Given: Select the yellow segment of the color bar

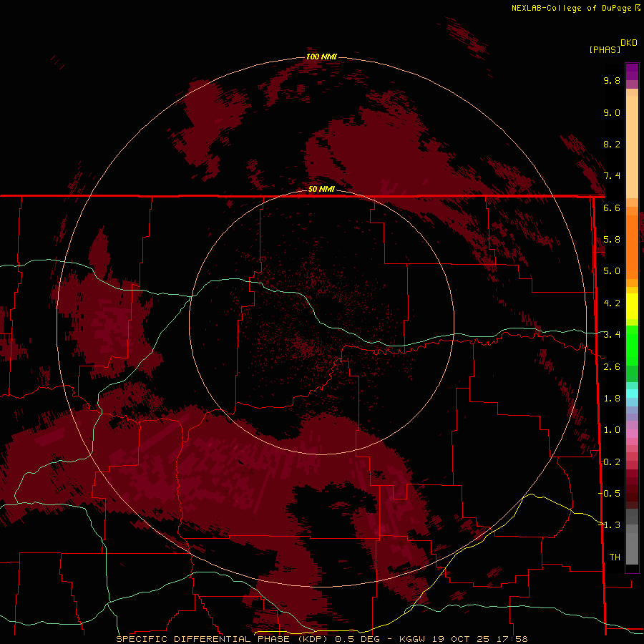Looking at the screenshot, I should (632, 306).
